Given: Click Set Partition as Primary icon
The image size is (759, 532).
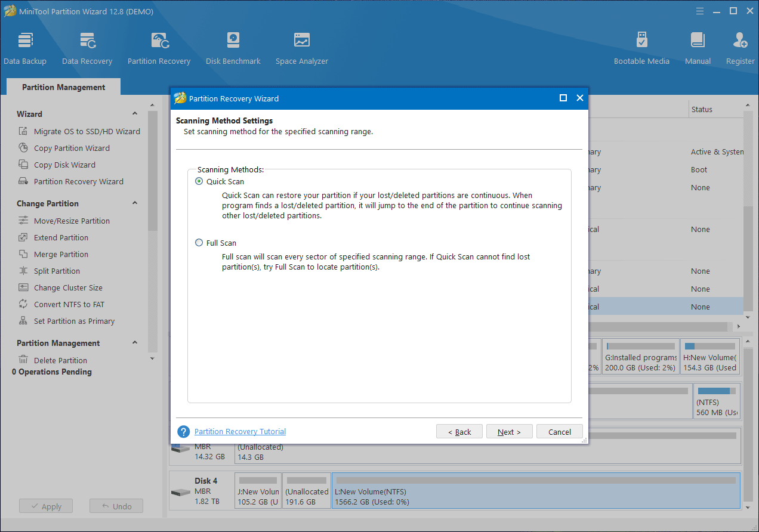Looking at the screenshot, I should (23, 321).
